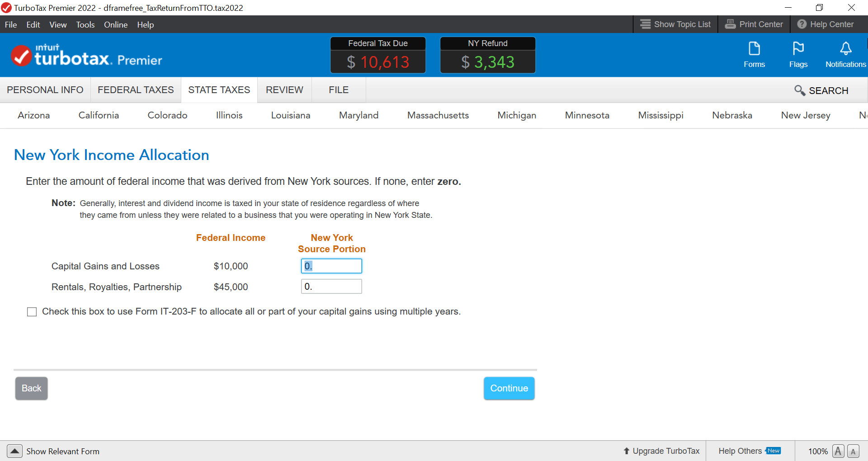Click the $10,000 federal income value
This screenshot has width=868, height=461.
(231, 266)
